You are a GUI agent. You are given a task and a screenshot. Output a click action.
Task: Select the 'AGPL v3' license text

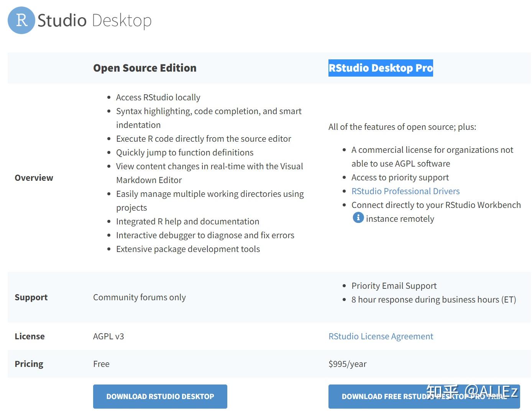coord(108,336)
